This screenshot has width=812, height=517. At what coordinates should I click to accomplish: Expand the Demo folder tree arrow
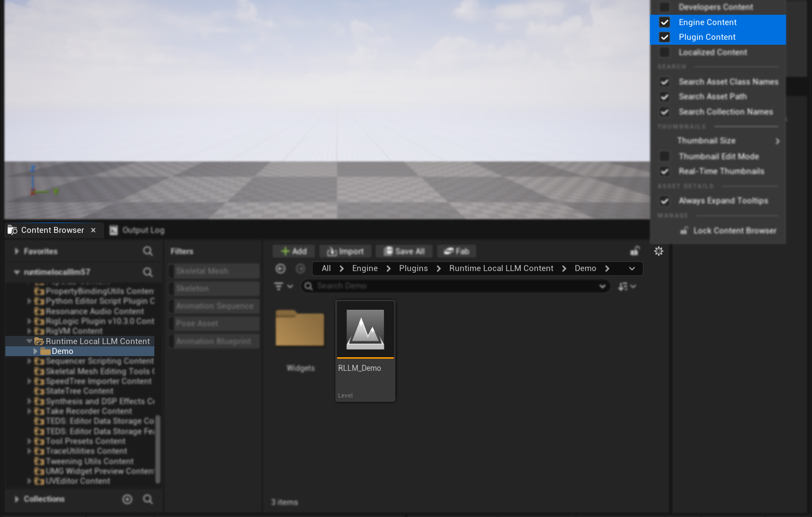click(x=35, y=351)
